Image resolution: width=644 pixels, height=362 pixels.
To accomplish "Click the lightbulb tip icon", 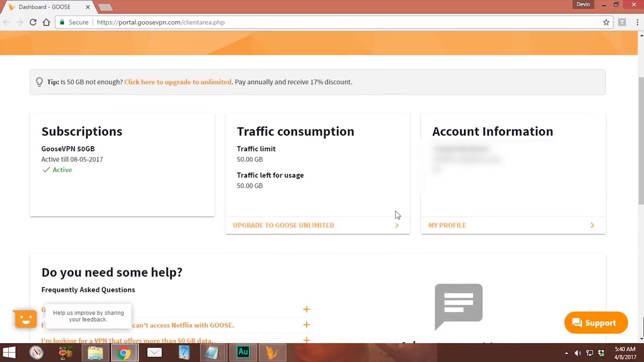I will (39, 82).
